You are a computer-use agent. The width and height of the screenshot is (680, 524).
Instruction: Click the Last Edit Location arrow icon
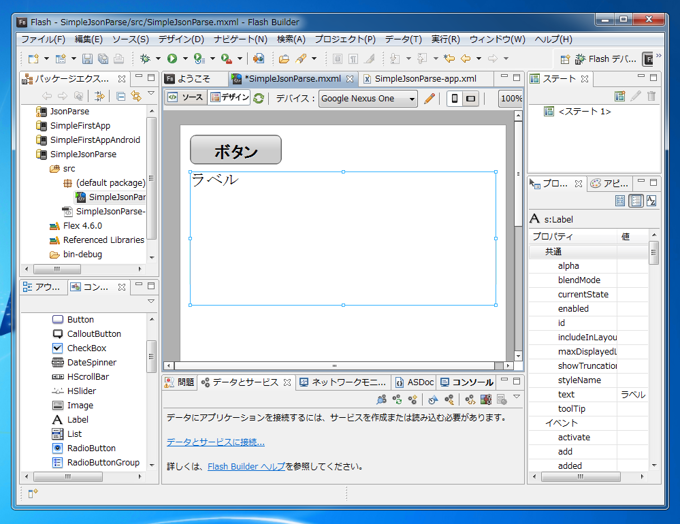click(x=449, y=58)
